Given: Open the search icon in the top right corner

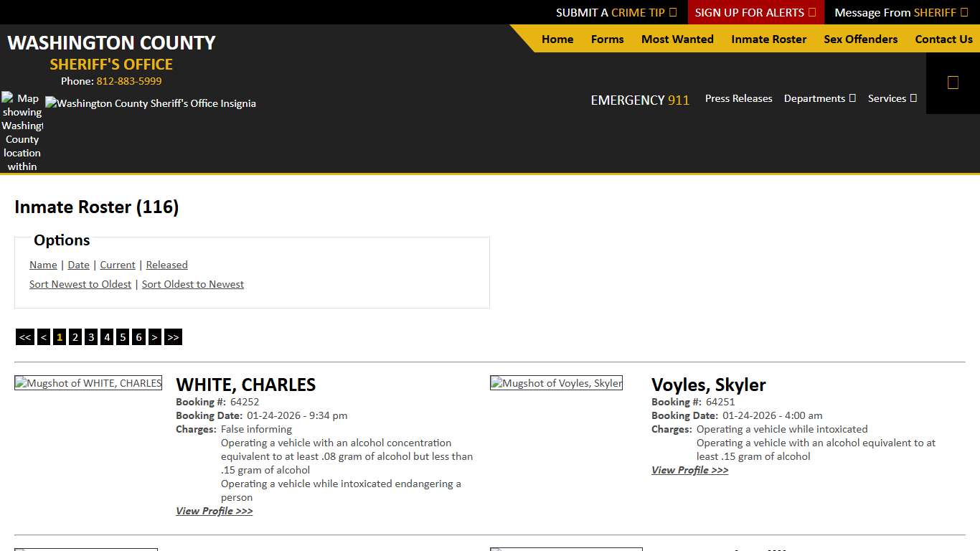Looking at the screenshot, I should 953,82.
